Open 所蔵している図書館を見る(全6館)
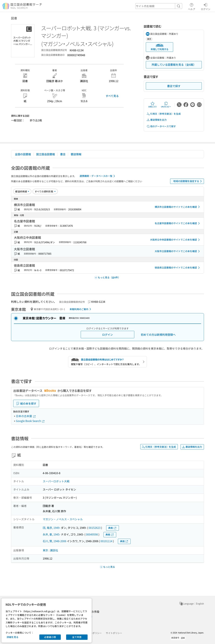Viewport: 215px width, 644px height. click(x=174, y=65)
